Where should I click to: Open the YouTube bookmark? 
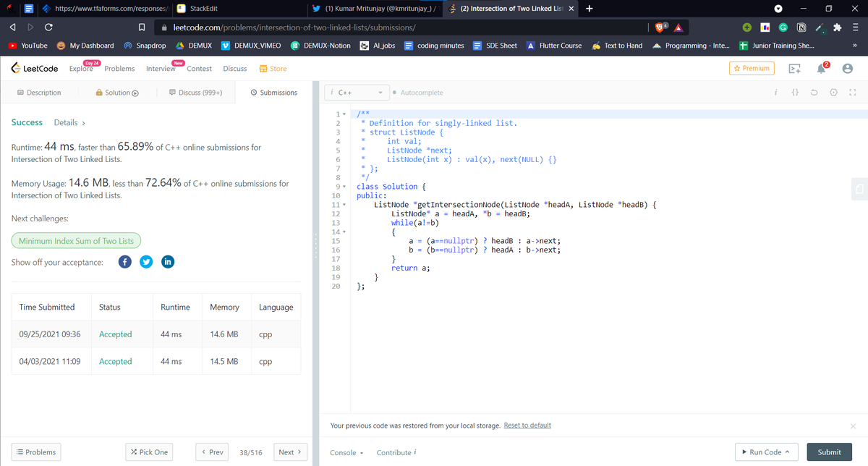pos(27,46)
